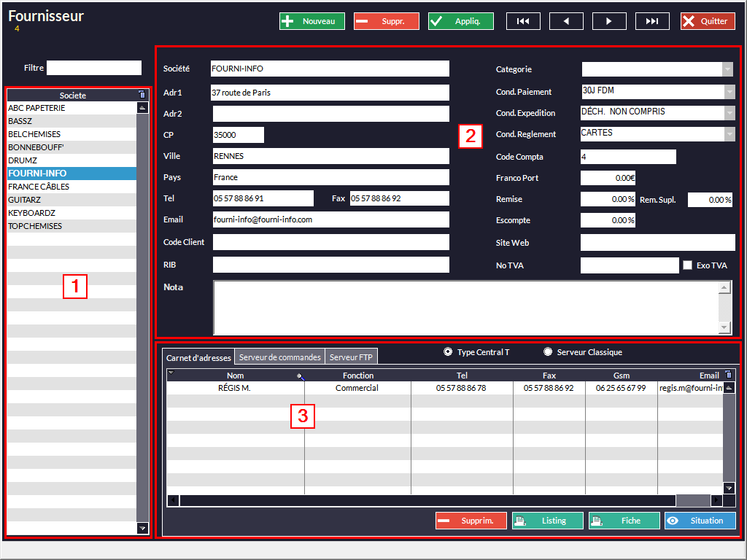
Task: Switch to the Serveur de commandes tab
Action: click(x=279, y=357)
